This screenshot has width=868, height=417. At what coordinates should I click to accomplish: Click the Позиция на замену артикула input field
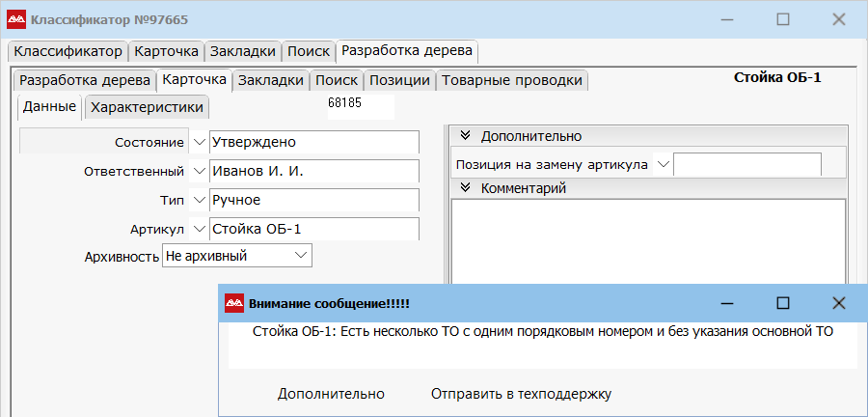coord(746,164)
